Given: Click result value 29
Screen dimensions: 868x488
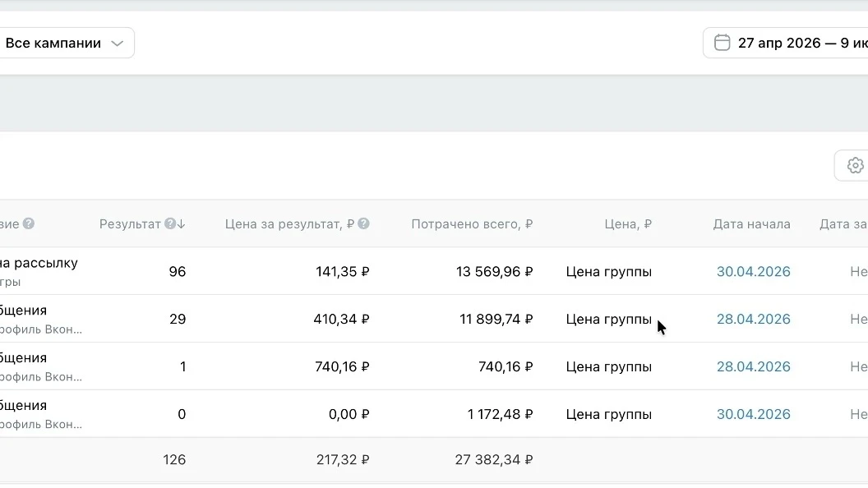Looking at the screenshot, I should coord(178,320).
